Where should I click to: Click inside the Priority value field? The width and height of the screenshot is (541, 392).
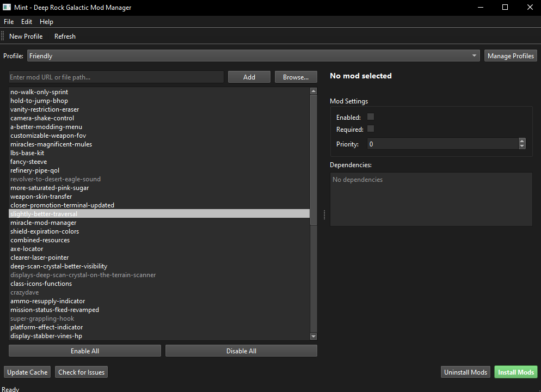pyautogui.click(x=442, y=144)
